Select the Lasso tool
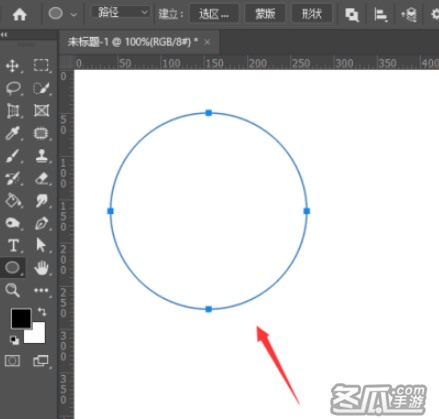The image size is (439, 419). click(x=13, y=88)
